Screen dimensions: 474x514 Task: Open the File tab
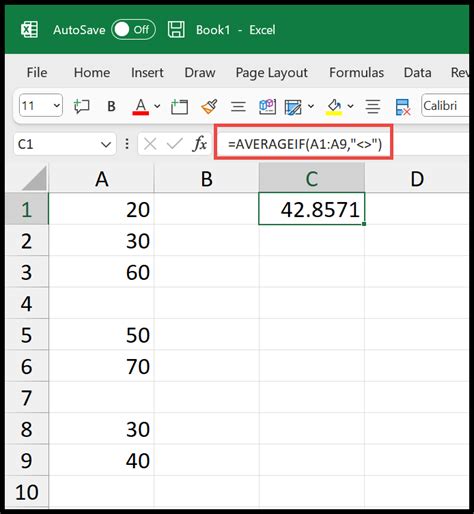tap(37, 73)
